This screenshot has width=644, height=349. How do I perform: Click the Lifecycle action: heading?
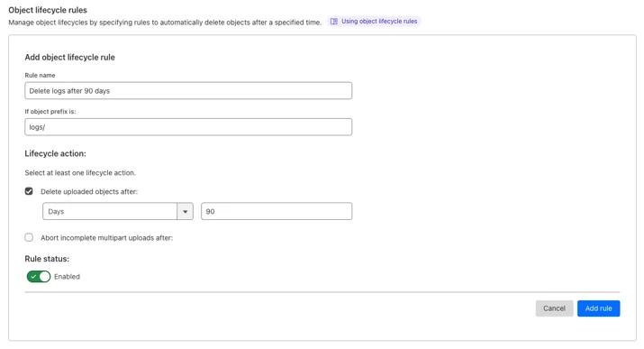click(x=56, y=153)
